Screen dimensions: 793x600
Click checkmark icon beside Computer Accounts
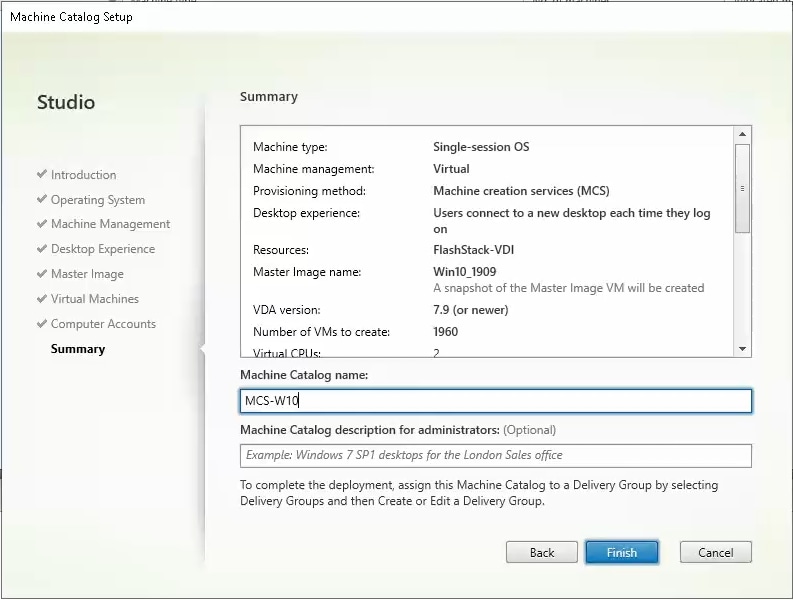tap(42, 323)
